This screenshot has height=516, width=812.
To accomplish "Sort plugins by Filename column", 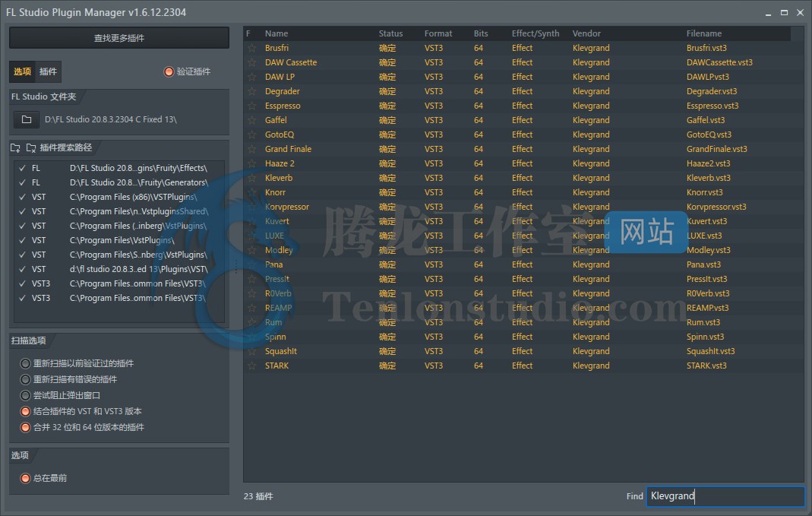I will coord(704,33).
